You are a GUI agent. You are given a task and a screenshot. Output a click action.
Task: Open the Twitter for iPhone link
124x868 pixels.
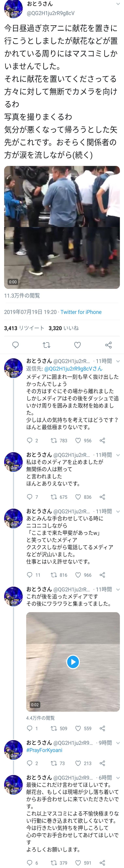click(81, 312)
